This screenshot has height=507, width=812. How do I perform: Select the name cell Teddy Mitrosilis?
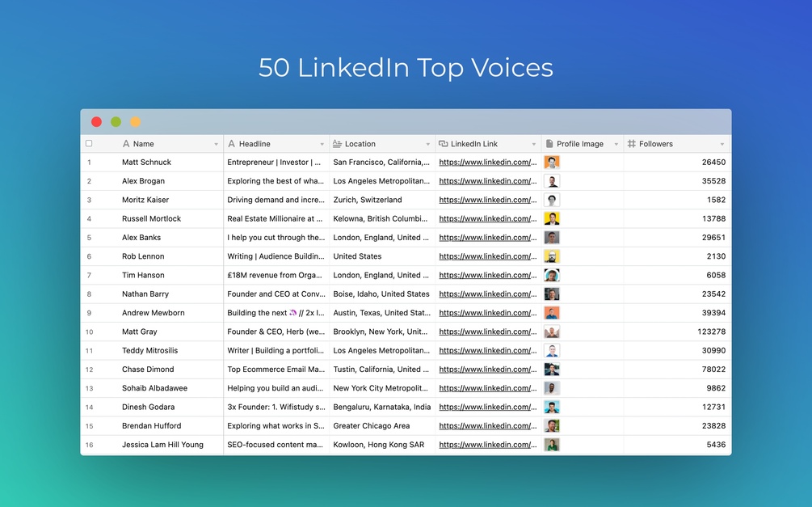point(149,350)
